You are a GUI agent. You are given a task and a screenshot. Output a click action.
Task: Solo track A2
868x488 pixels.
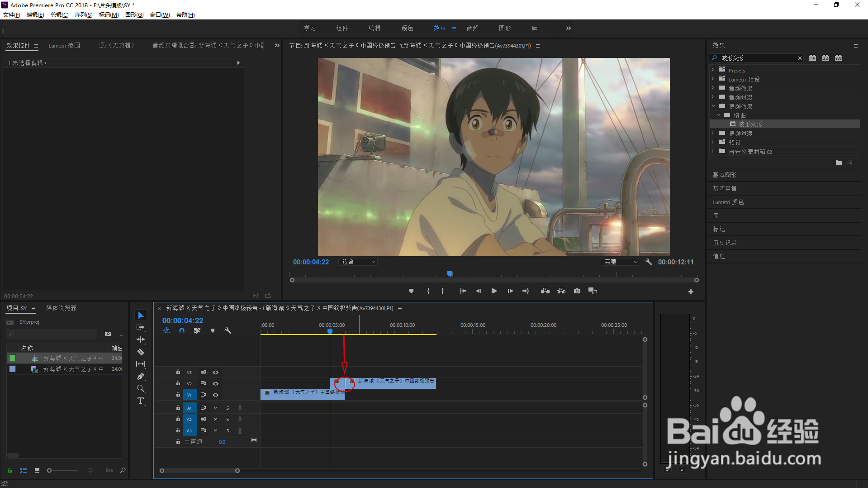228,419
